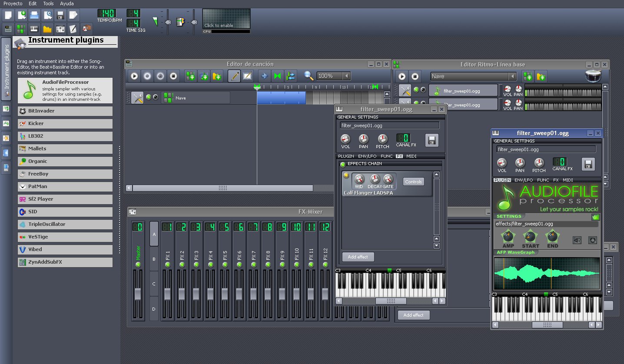Open the Controller Rack icon in main toolbar
This screenshot has height=364, width=624.
coord(86,29)
